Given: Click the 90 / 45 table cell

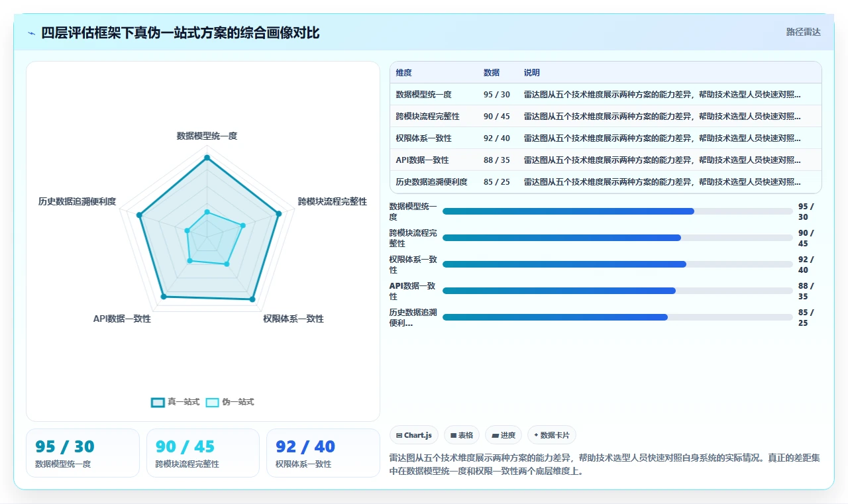Looking at the screenshot, I should pos(497,116).
